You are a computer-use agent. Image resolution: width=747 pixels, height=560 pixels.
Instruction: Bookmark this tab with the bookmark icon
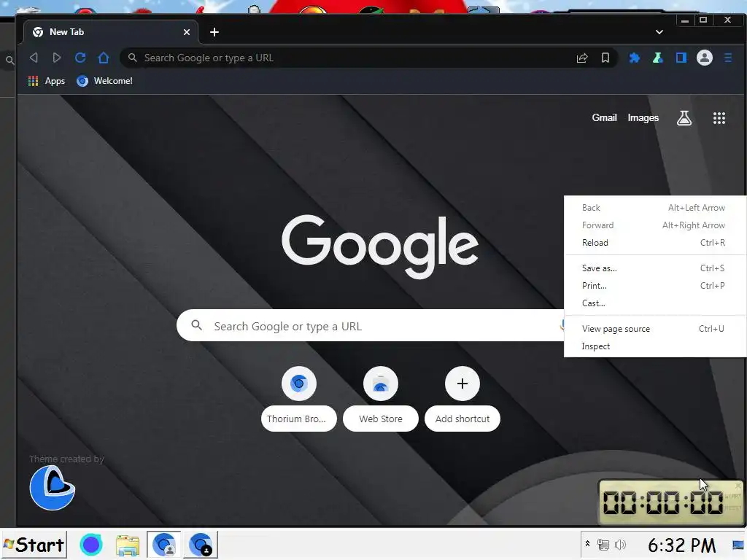(605, 58)
